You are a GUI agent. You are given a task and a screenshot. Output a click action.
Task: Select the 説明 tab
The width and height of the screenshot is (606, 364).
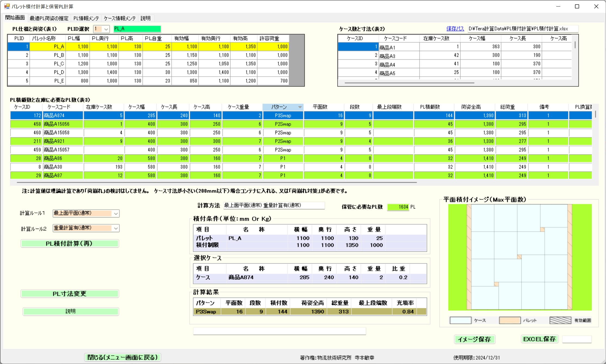145,18
